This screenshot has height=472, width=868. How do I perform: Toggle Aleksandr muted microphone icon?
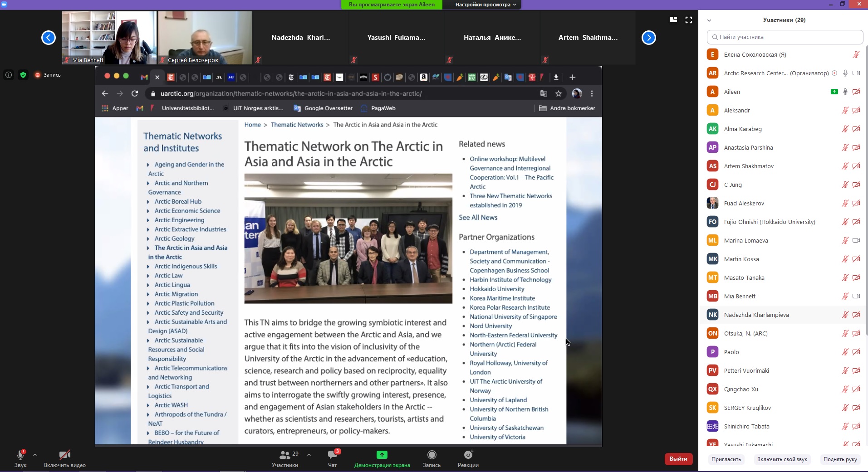(x=845, y=110)
